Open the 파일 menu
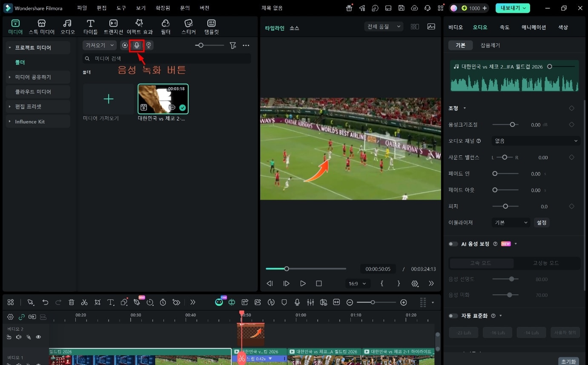Image resolution: width=588 pixels, height=365 pixels. pos(82,8)
